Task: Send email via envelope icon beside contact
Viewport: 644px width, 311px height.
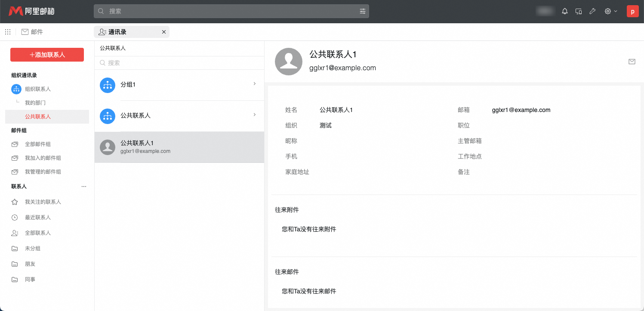Action: point(632,62)
